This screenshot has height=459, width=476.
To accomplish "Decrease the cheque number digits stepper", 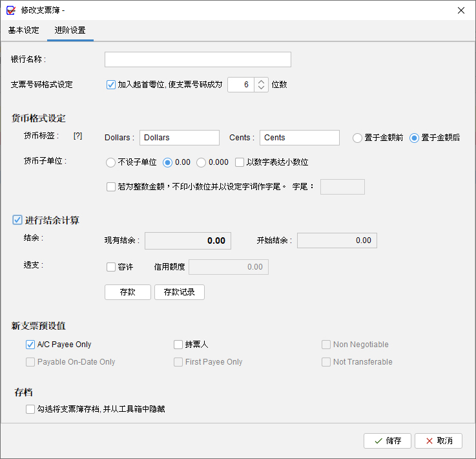I will (x=261, y=88).
